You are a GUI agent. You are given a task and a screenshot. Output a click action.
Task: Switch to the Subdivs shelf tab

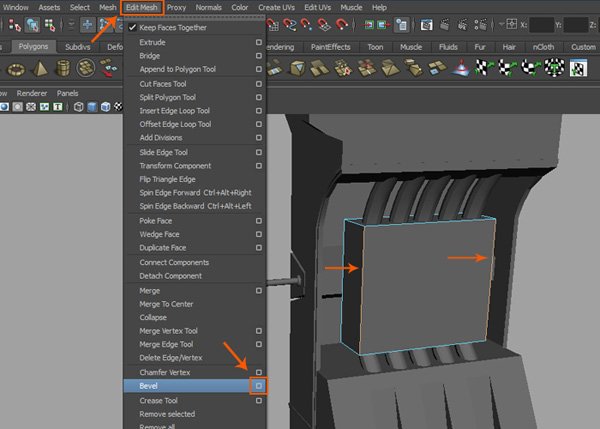tap(78, 47)
